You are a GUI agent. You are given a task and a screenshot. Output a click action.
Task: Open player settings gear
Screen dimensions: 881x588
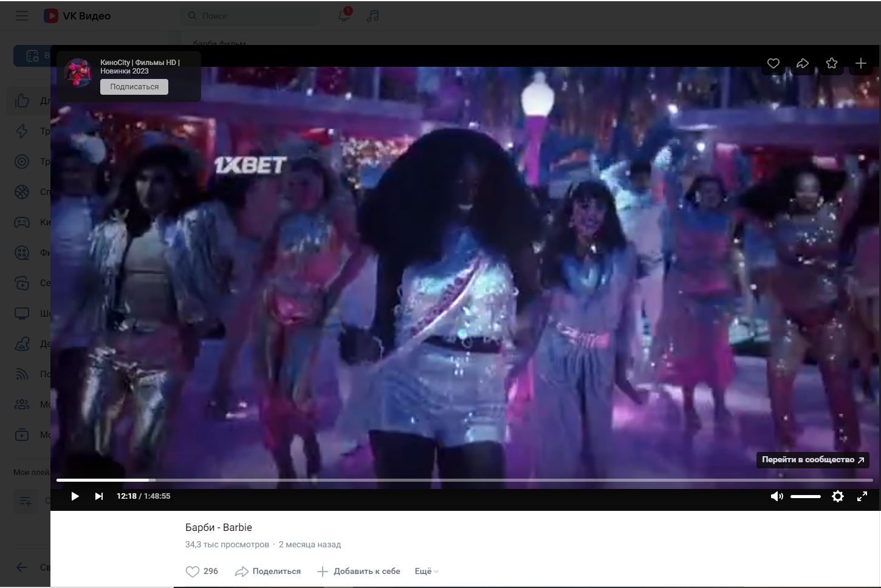pos(838,496)
